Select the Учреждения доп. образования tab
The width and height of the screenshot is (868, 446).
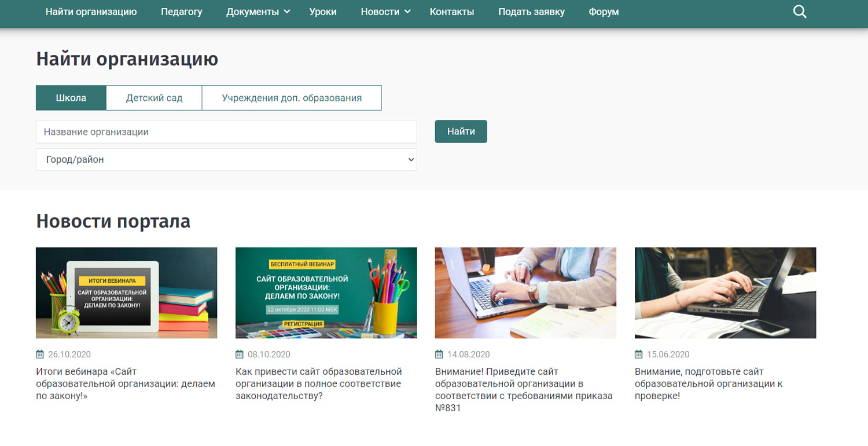click(292, 98)
